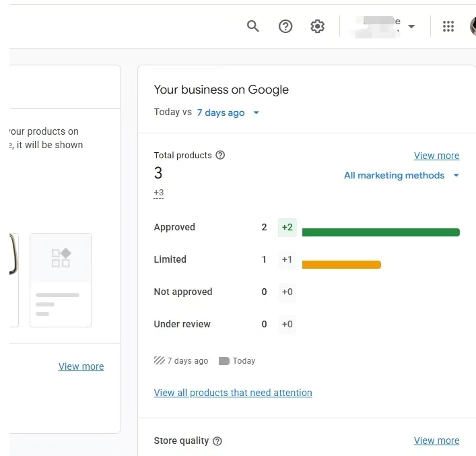Click the +3 total products change
476x456 pixels.
pos(159,193)
